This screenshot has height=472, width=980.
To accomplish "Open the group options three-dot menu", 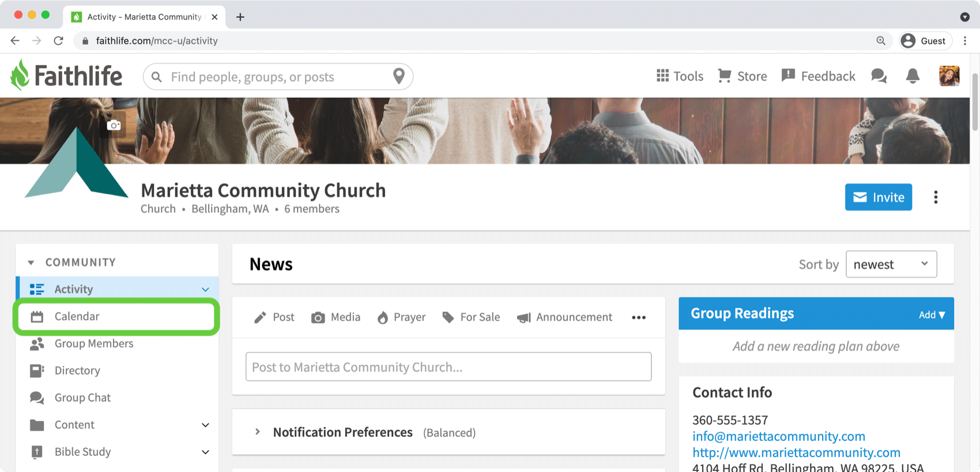I will coord(936,197).
